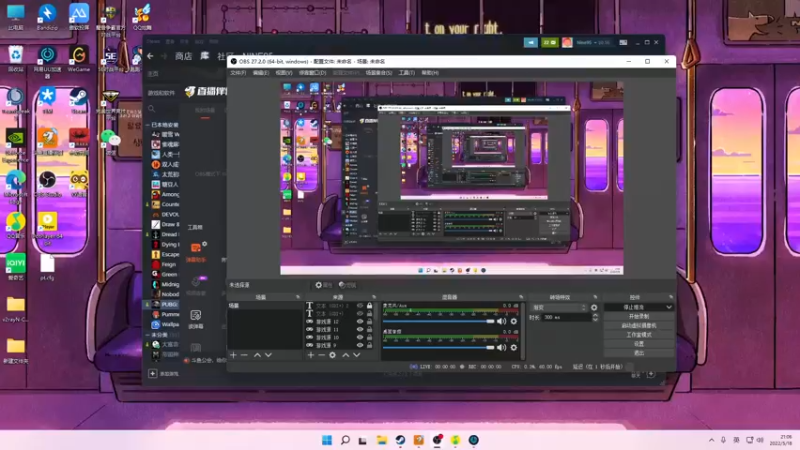The width and height of the screenshot is (800, 450).
Task: Open taskbar Search
Action: click(x=345, y=440)
